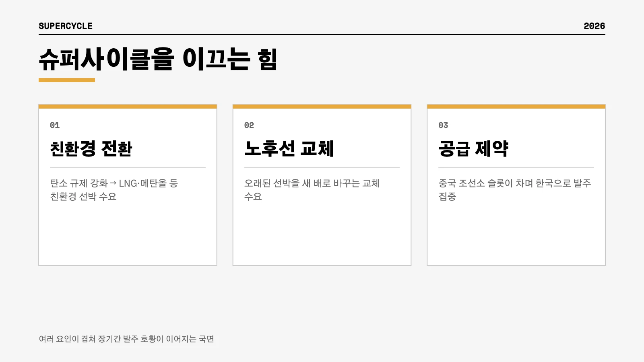
Task: Select the heading 노후선 교체
Action: pos(289,148)
